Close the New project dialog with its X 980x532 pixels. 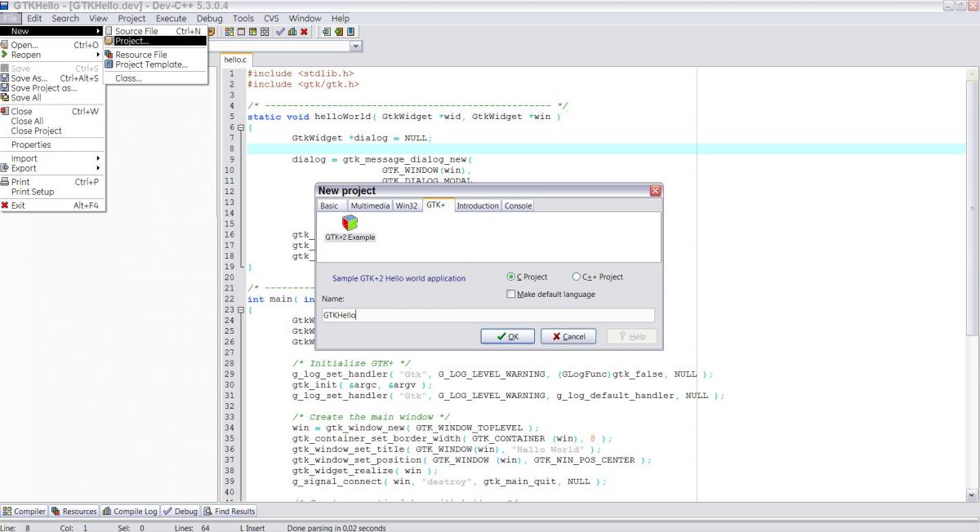click(x=655, y=190)
